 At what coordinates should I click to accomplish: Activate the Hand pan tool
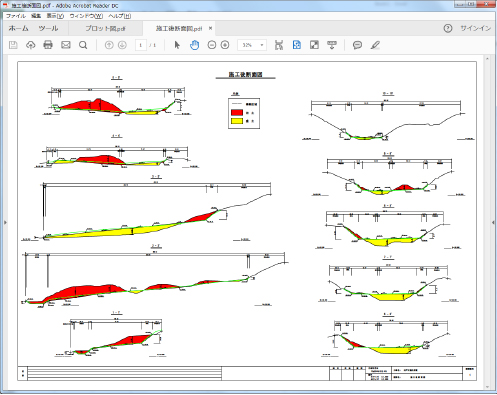(x=194, y=45)
